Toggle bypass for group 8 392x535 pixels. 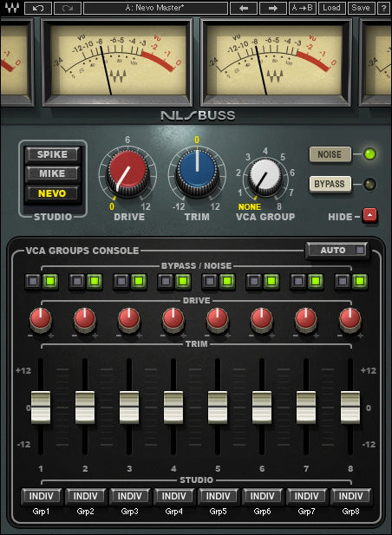[x=343, y=281]
